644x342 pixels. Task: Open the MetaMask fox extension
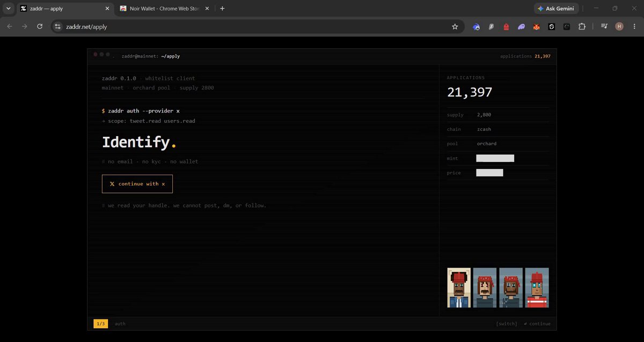pos(536,26)
